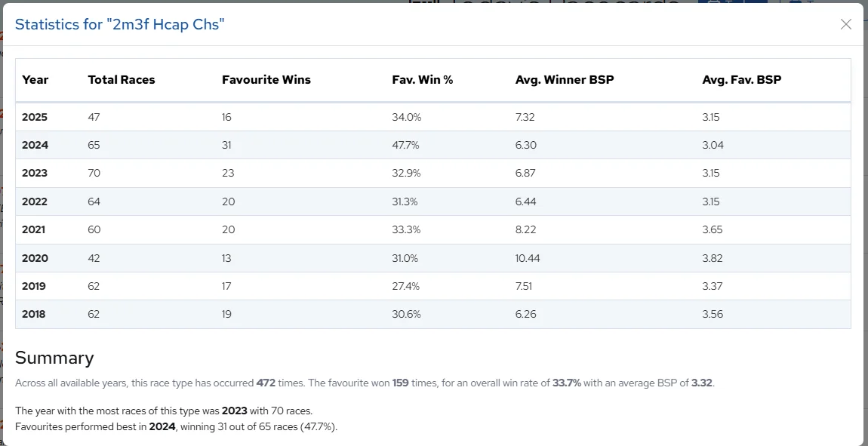
Task: Click the 47.7% win rate cell
Action: click(x=405, y=145)
